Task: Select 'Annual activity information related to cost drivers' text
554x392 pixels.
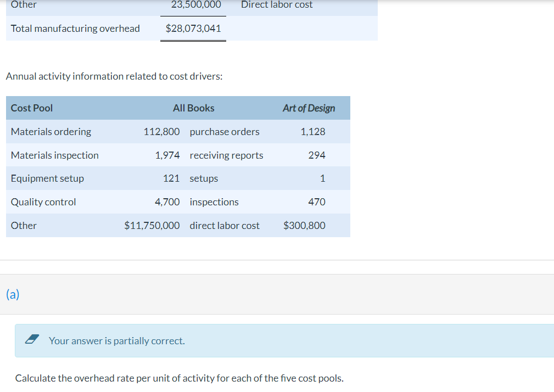Action: click(x=114, y=76)
